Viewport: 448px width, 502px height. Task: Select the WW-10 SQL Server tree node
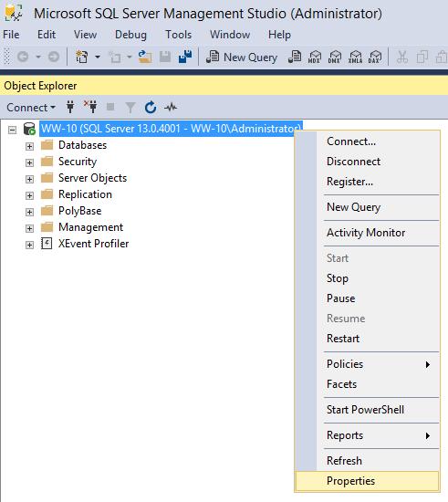171,129
